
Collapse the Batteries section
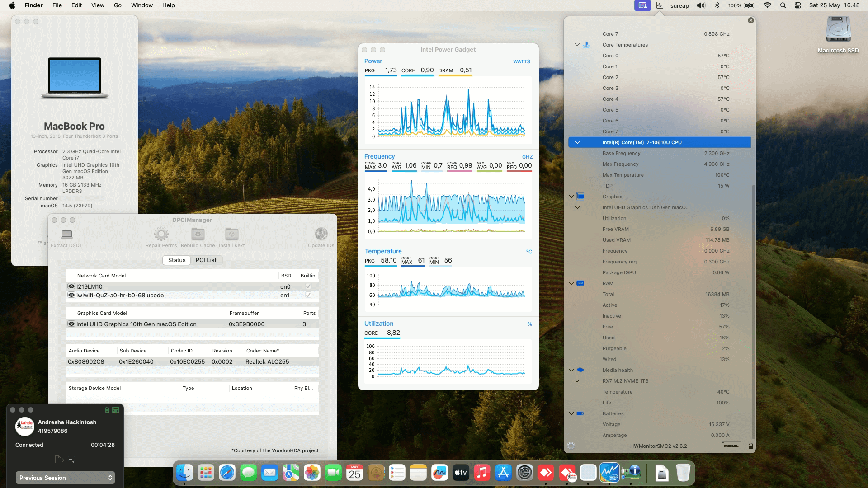(571, 413)
